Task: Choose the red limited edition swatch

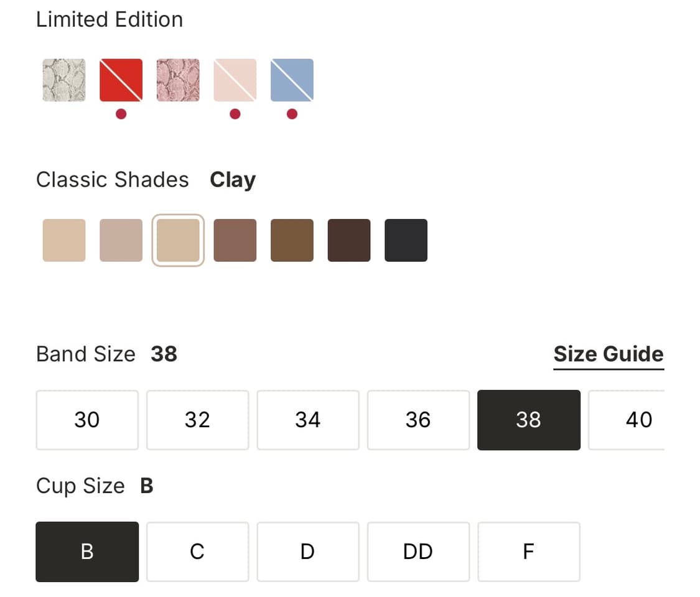Action: tap(121, 80)
